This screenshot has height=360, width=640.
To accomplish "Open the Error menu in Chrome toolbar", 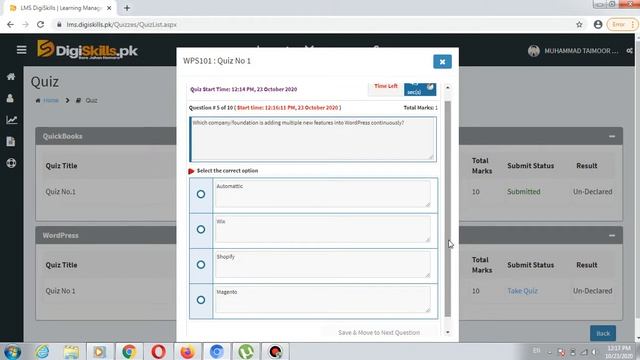I will click(622, 24).
